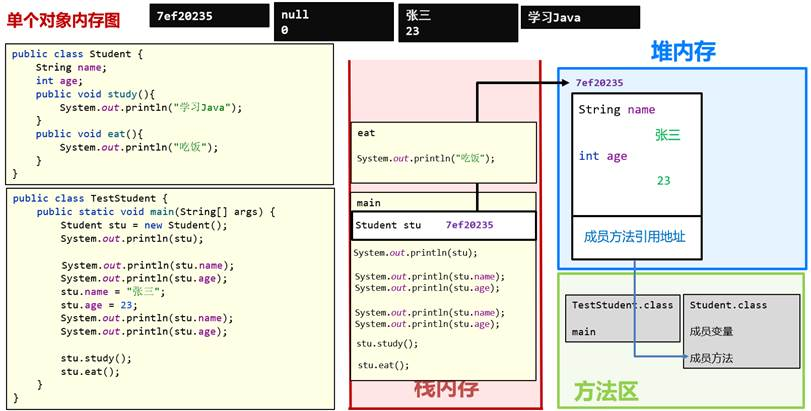Click the green 张三 value in heap object
This screenshot has height=411, width=811.
pyautogui.click(x=667, y=135)
